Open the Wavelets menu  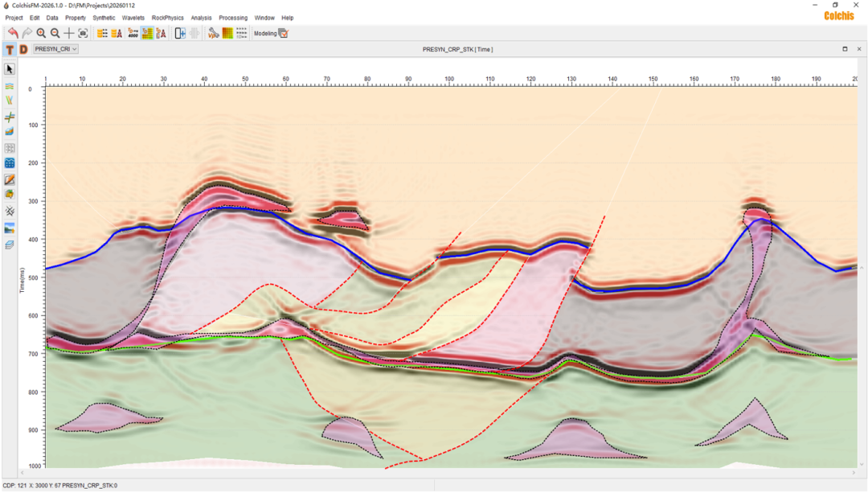tap(133, 18)
